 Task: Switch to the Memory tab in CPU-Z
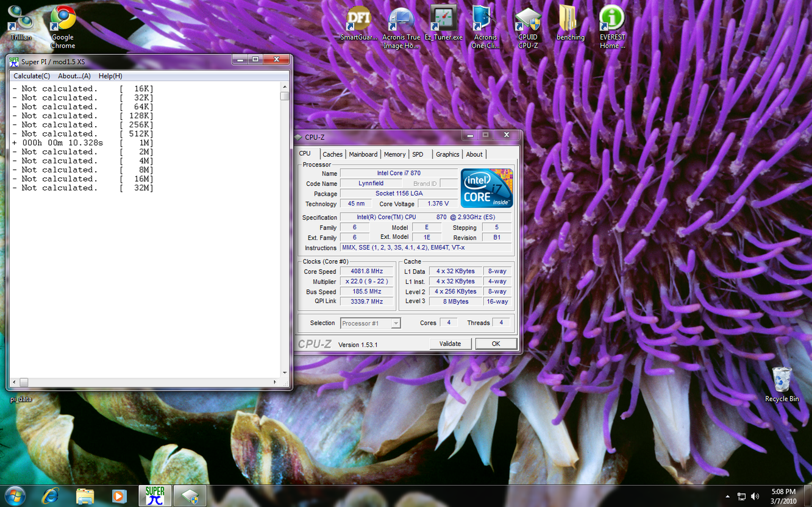394,155
